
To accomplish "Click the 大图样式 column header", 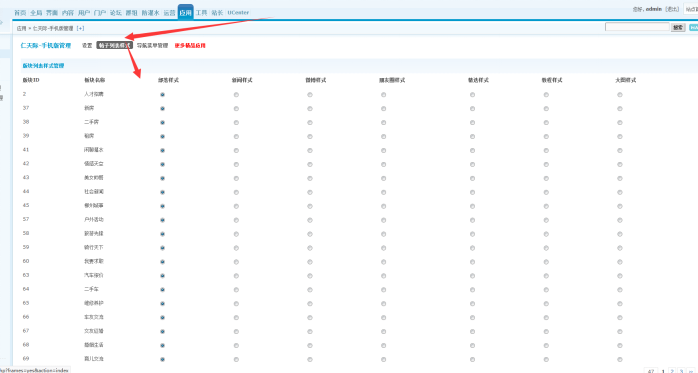I will tap(625, 80).
